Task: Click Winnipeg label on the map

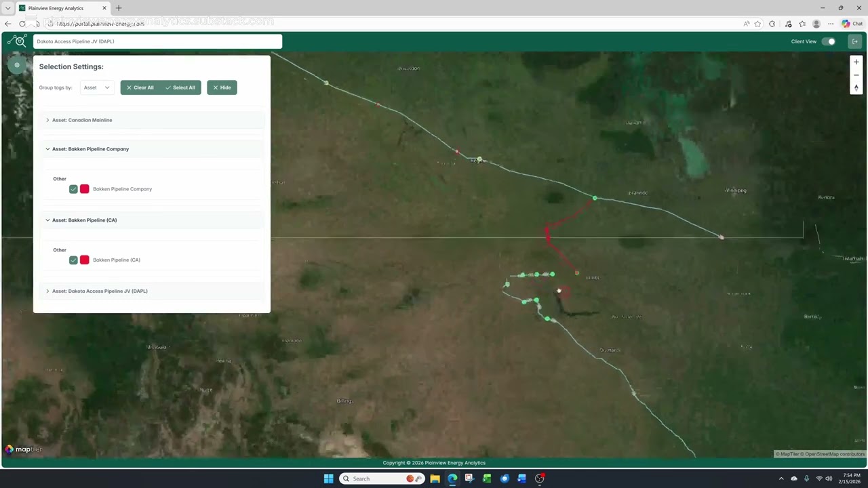Action: pyautogui.click(x=736, y=190)
